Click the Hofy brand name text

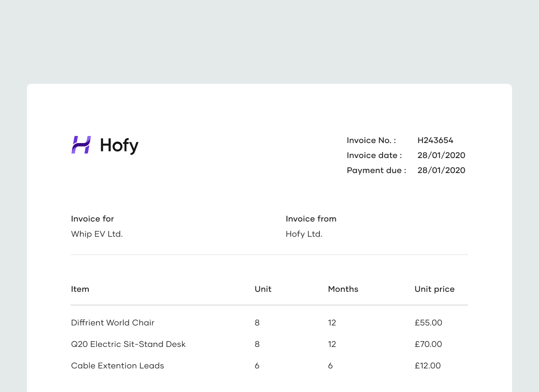tap(119, 145)
